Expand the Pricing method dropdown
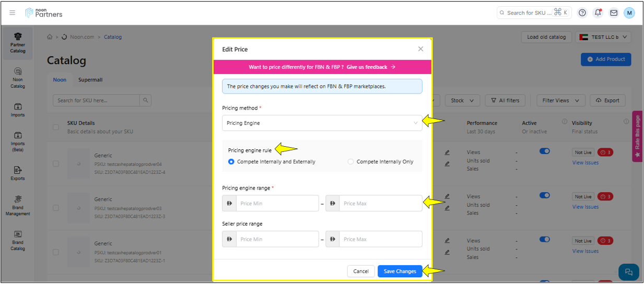 (322, 123)
